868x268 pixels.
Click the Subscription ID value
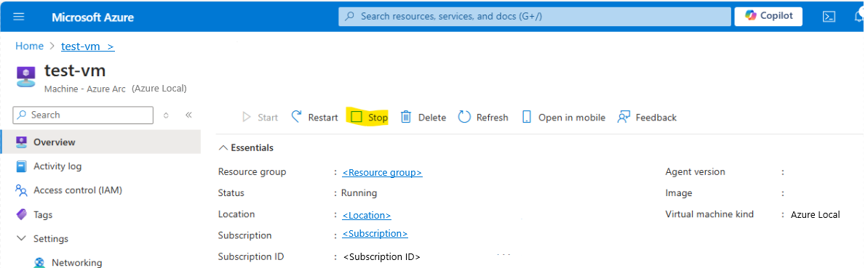[x=381, y=257]
